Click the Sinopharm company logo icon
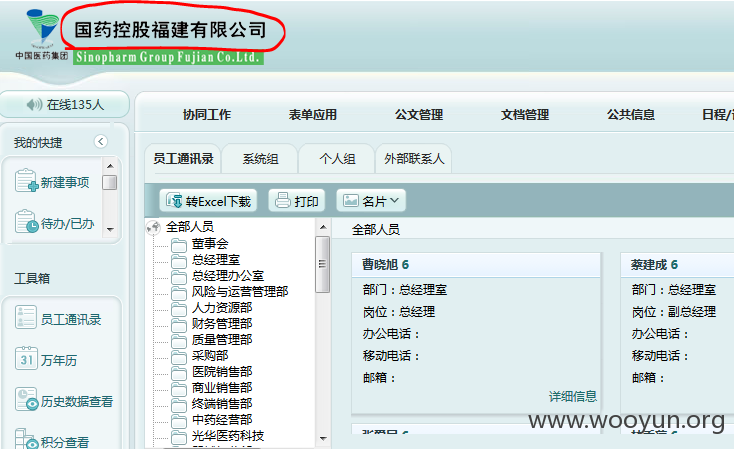734x449 pixels. coord(42,28)
